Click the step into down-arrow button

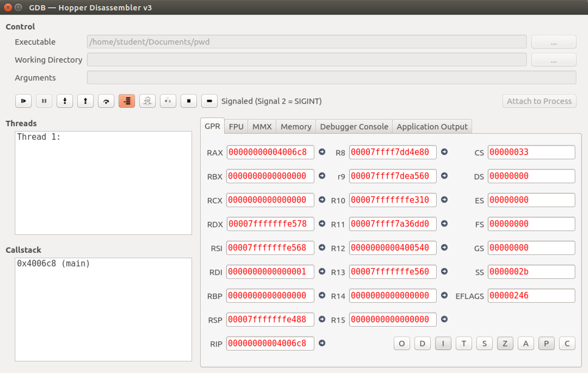[x=65, y=101]
